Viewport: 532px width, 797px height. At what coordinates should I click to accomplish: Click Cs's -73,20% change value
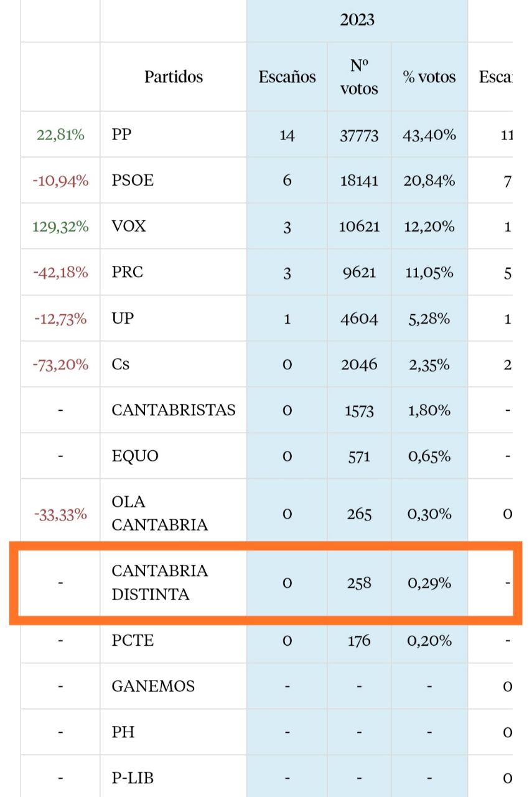coord(60,364)
